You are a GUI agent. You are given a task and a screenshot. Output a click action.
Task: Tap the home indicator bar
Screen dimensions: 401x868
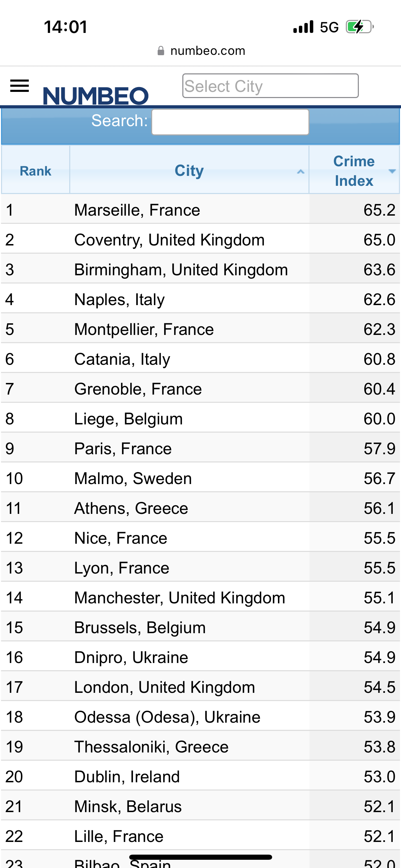click(x=200, y=857)
